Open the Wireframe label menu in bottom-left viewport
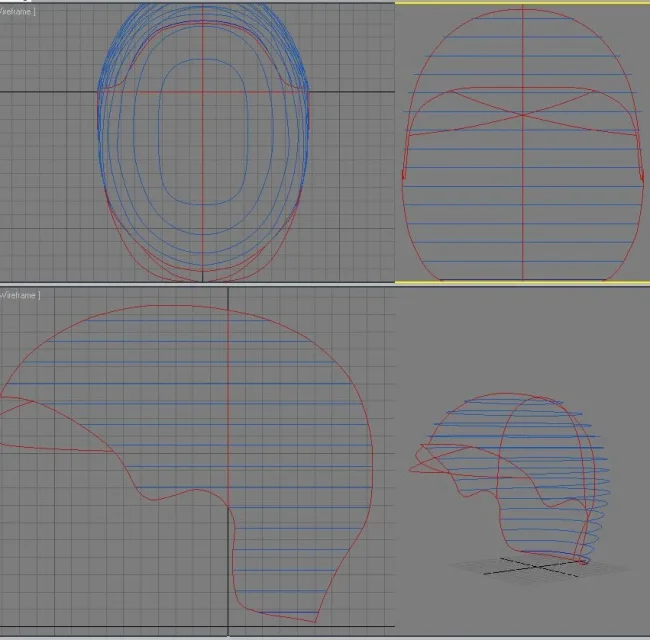 coord(20,295)
